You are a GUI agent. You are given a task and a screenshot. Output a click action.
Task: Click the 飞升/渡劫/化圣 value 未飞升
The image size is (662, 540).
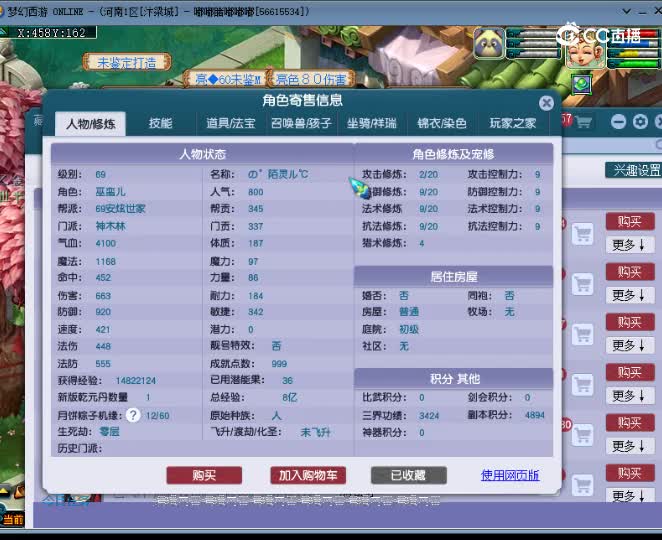(315, 432)
